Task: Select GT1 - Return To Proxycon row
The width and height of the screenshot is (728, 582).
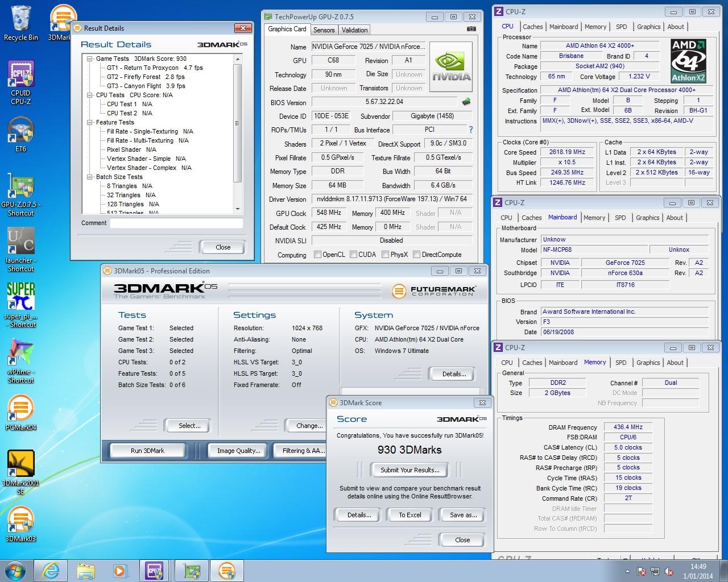Action: click(x=155, y=68)
